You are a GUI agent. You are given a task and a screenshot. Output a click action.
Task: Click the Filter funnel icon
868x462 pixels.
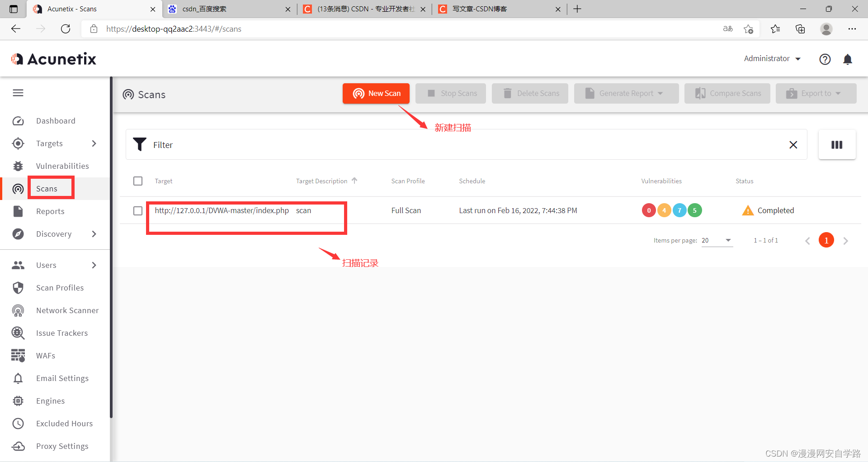point(140,144)
